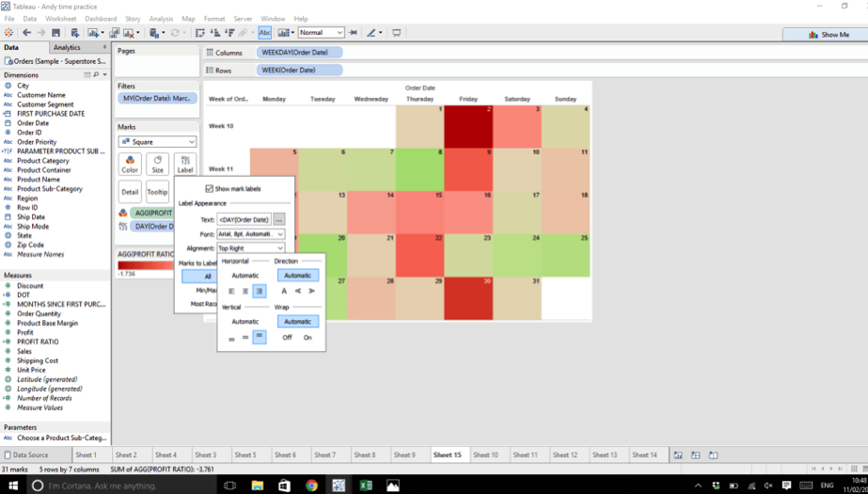Open the Normal view-fit dropdown
868x494 pixels.
[321, 33]
